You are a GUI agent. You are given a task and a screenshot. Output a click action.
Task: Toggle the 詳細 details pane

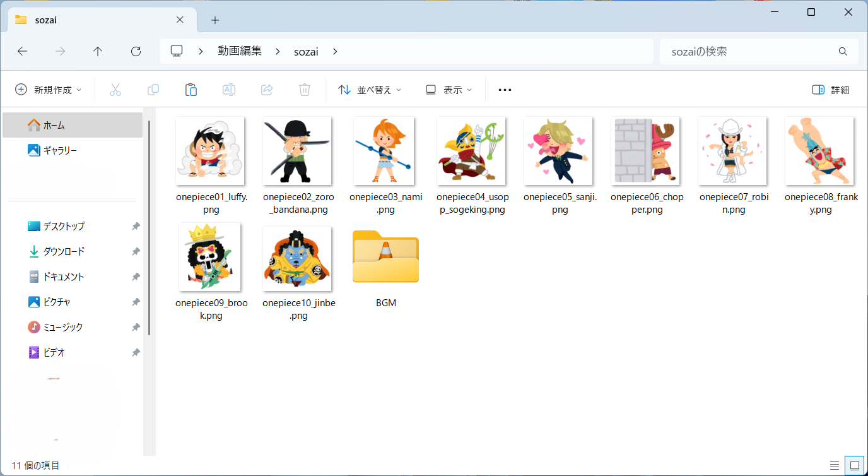click(831, 90)
